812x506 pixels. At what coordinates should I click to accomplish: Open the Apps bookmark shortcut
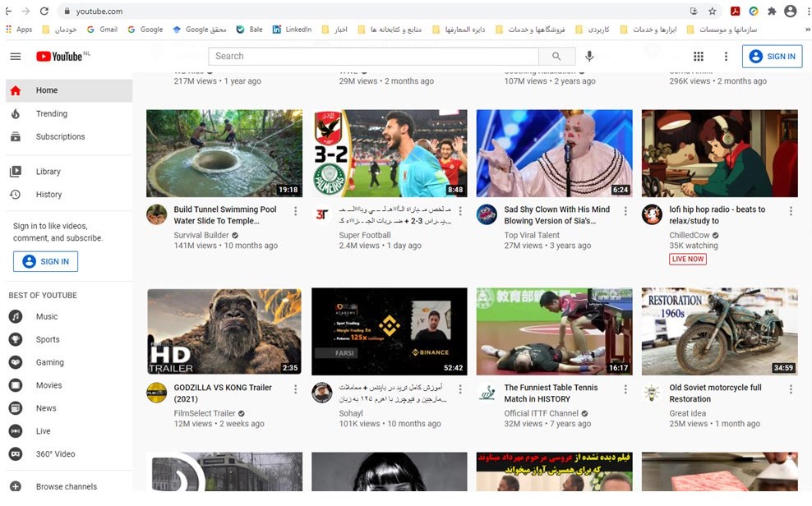[19, 30]
